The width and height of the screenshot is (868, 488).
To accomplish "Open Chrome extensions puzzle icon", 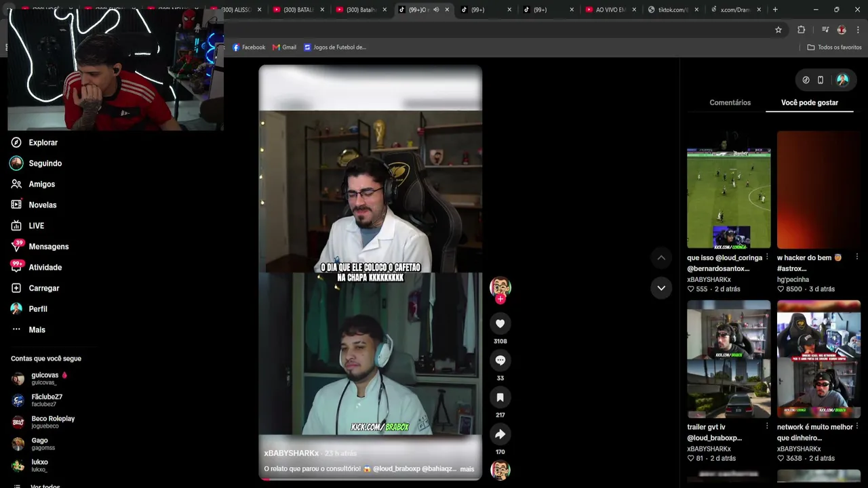I will (x=802, y=30).
